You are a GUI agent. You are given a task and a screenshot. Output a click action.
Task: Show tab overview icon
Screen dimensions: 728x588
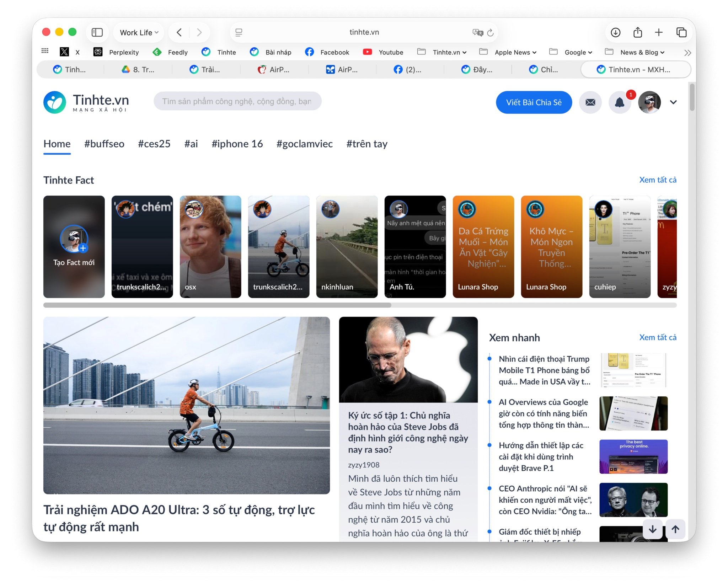tap(681, 32)
